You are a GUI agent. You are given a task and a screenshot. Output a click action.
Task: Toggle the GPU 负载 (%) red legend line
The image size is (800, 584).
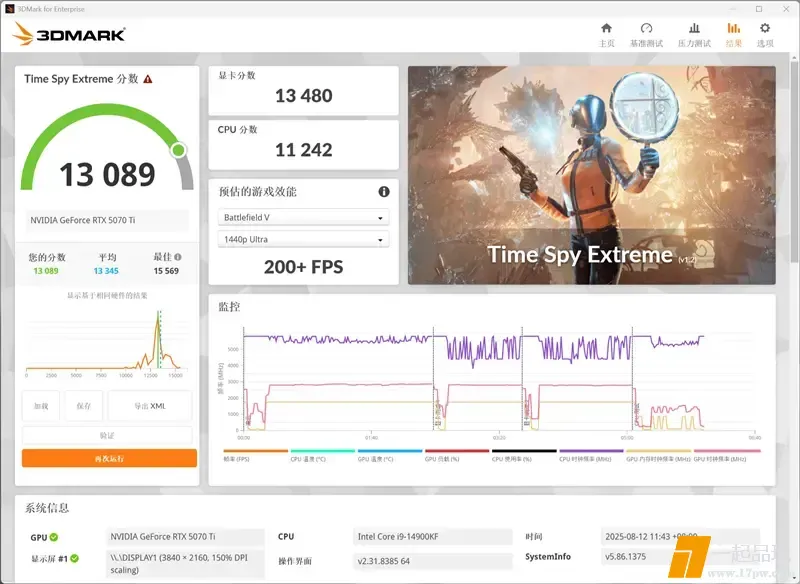tap(457, 451)
